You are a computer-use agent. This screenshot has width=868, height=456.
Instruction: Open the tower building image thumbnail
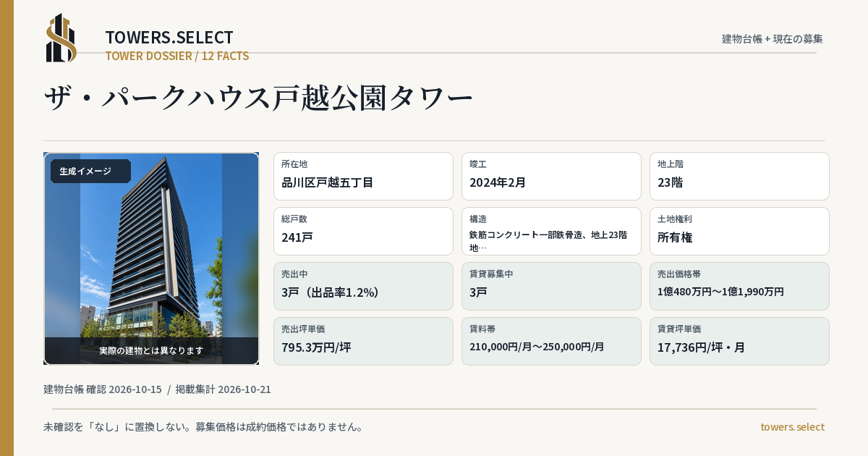(x=151, y=258)
